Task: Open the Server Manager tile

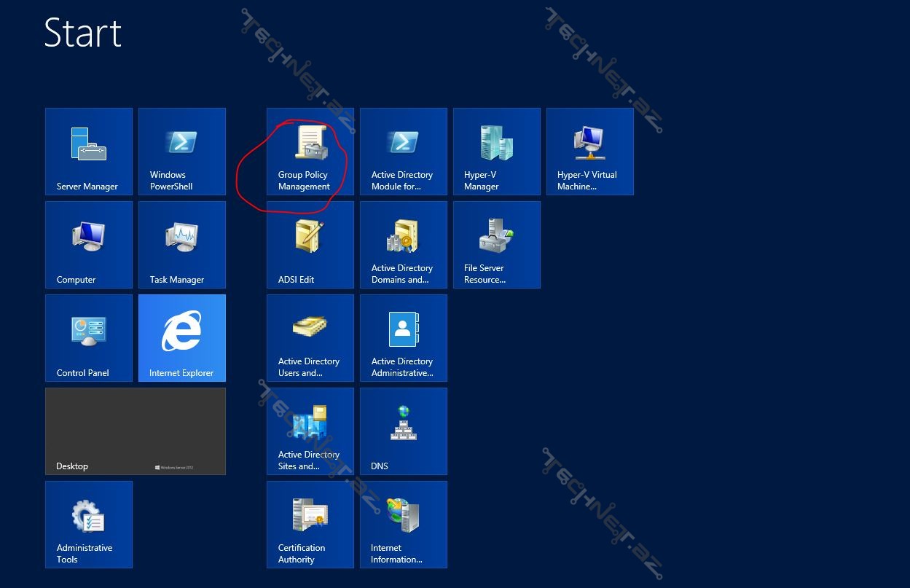Action: pos(89,152)
